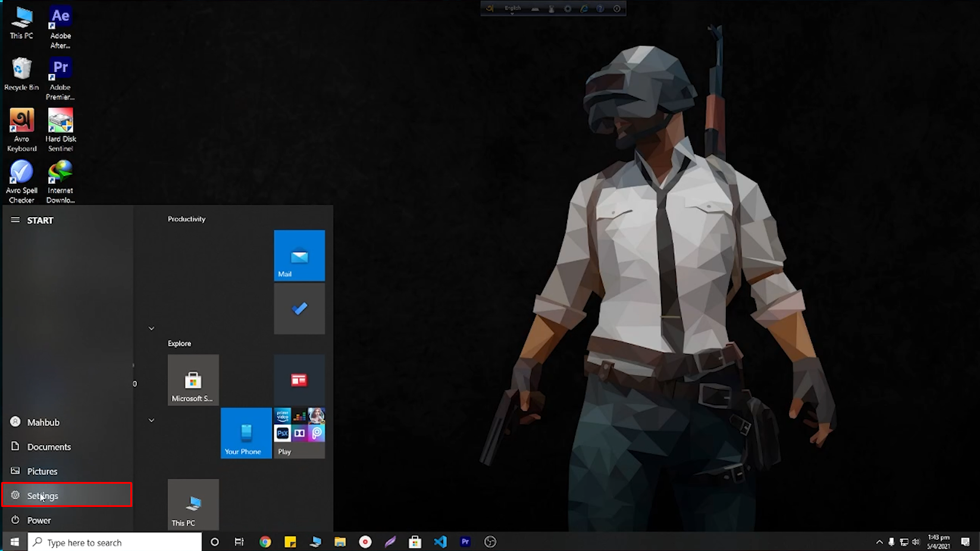Launch Visual Studio Code from the taskbar

[440, 541]
